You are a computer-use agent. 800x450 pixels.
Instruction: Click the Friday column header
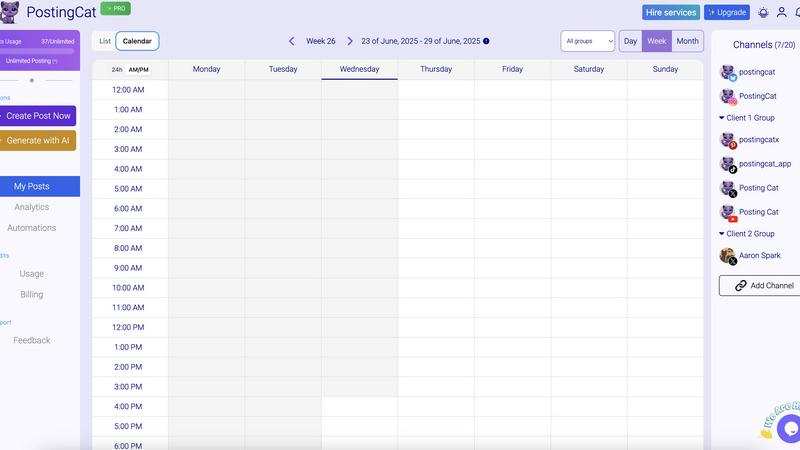512,69
